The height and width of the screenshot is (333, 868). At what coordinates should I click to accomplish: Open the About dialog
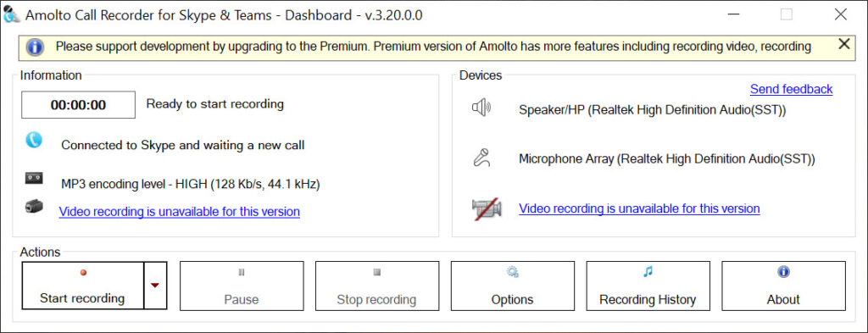tap(783, 286)
